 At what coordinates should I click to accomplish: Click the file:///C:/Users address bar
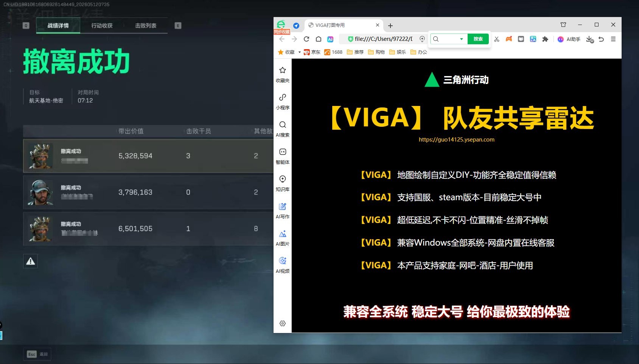tap(384, 39)
